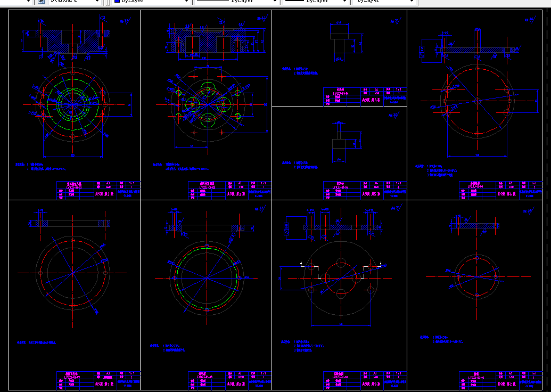Viewport: 551px width, 392px height.
Task: Select technical notes text in bottom-right sheet
Action: [442, 339]
